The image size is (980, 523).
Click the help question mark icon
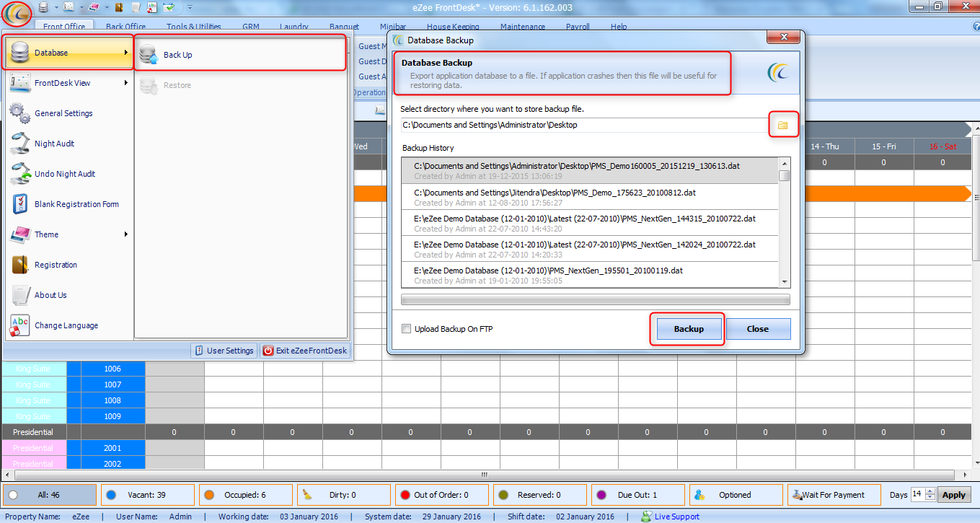(x=976, y=27)
